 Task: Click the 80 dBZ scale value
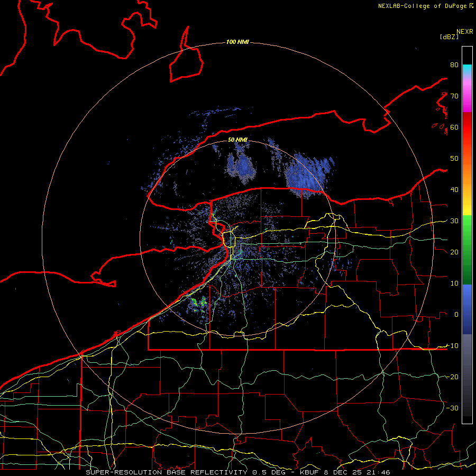pyautogui.click(x=454, y=65)
